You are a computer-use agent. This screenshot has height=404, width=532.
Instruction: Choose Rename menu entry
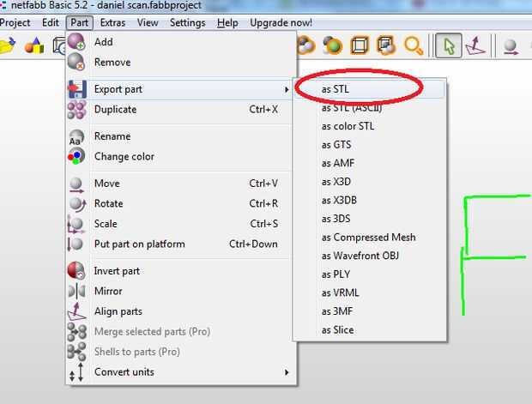181,136
